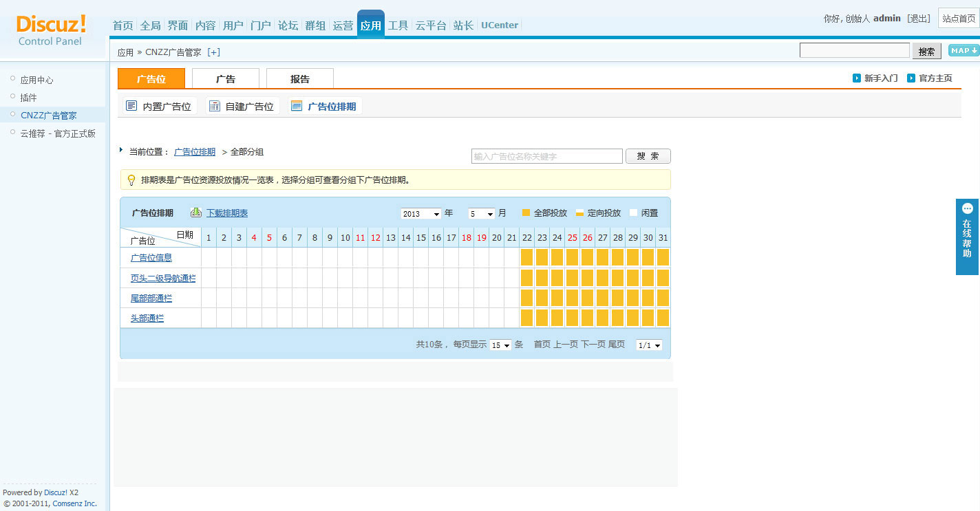Image resolution: width=980 pixels, height=511 pixels.
Task: Open the 首页 top menu
Action: click(123, 25)
